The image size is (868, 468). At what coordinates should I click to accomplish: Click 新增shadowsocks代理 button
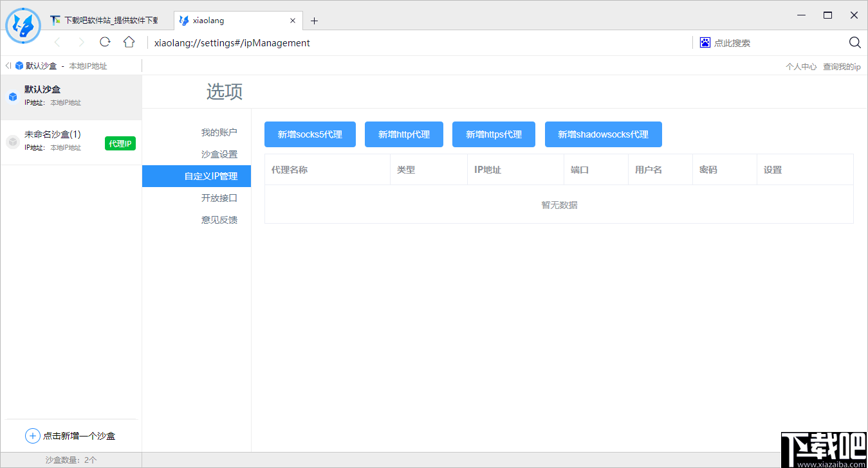click(x=603, y=134)
